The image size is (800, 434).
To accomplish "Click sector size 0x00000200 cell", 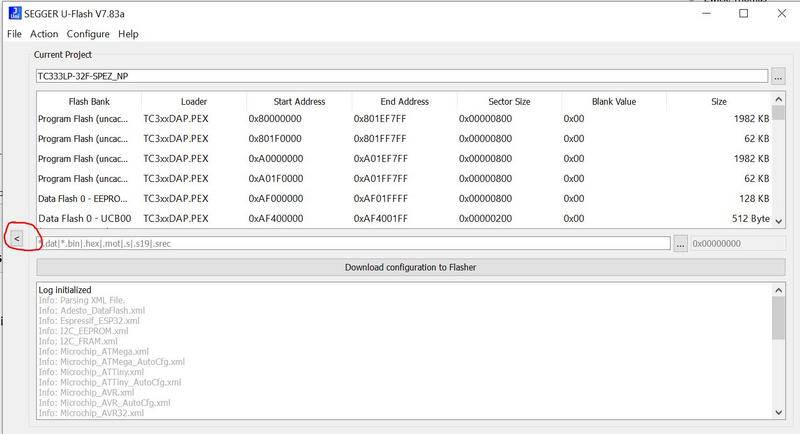I will pos(485,218).
